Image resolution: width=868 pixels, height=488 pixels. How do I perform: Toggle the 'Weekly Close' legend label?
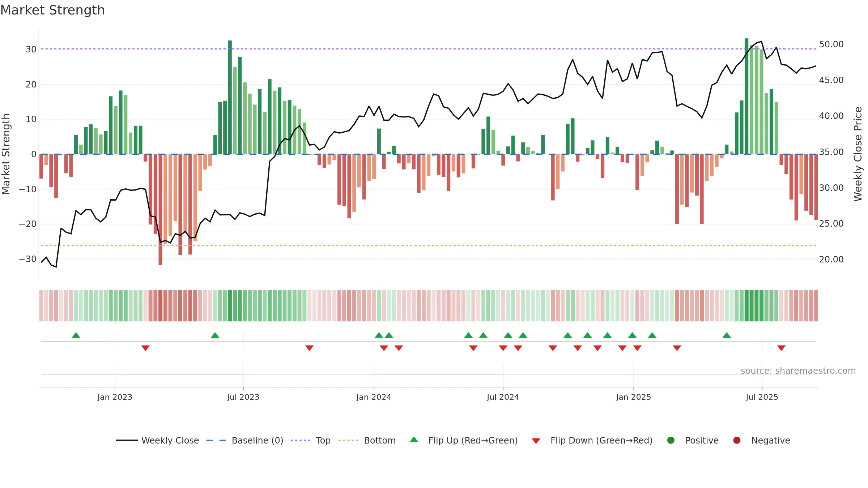coord(170,441)
